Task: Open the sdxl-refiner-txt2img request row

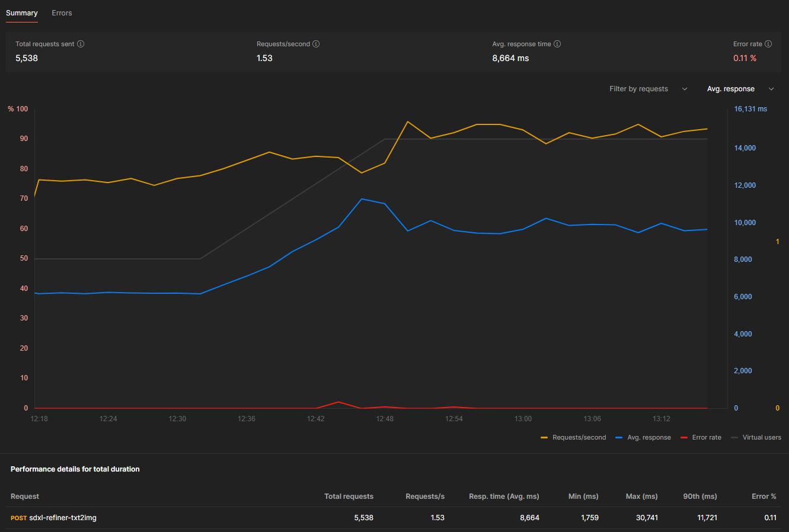Action: [394, 518]
